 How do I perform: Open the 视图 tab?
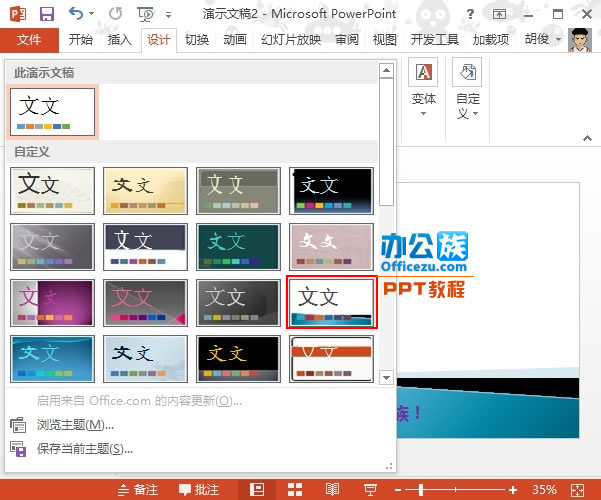[x=385, y=39]
